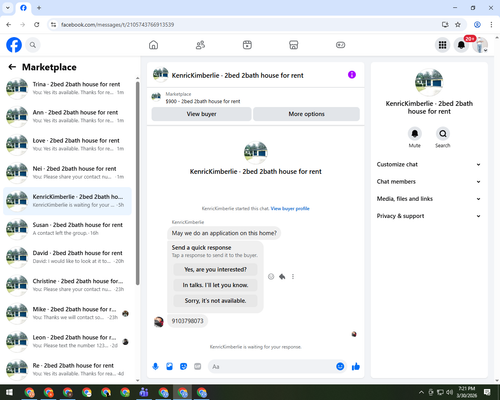This screenshot has width=500, height=400.
Task: Click the Facebook logo icon
Action: coord(14,45)
